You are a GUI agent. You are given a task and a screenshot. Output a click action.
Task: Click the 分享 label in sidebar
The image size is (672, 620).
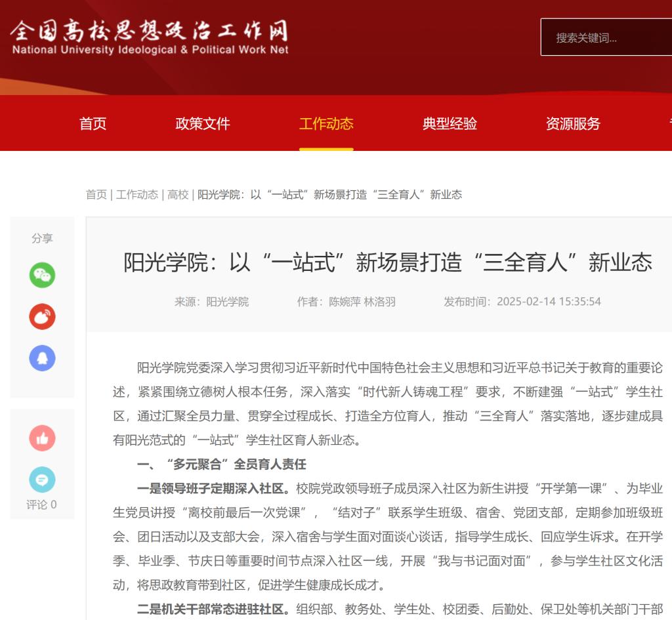[x=42, y=238]
